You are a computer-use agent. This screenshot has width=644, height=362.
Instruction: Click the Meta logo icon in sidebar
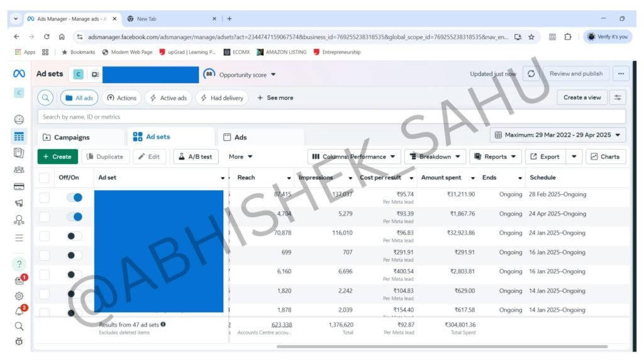19,74
